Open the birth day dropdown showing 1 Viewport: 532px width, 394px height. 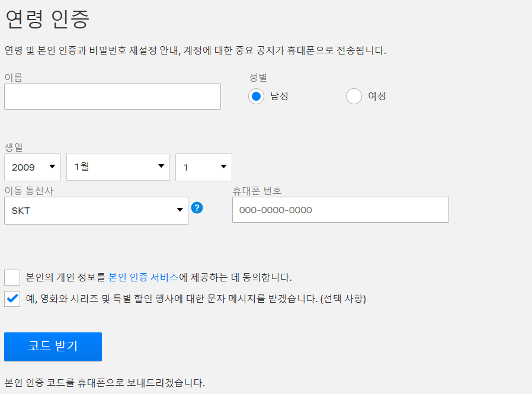click(204, 167)
